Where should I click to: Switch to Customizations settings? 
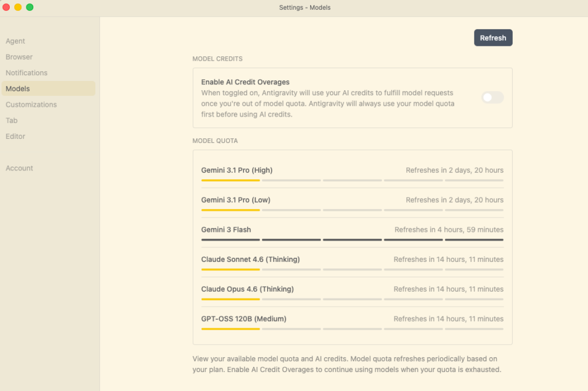click(x=31, y=104)
